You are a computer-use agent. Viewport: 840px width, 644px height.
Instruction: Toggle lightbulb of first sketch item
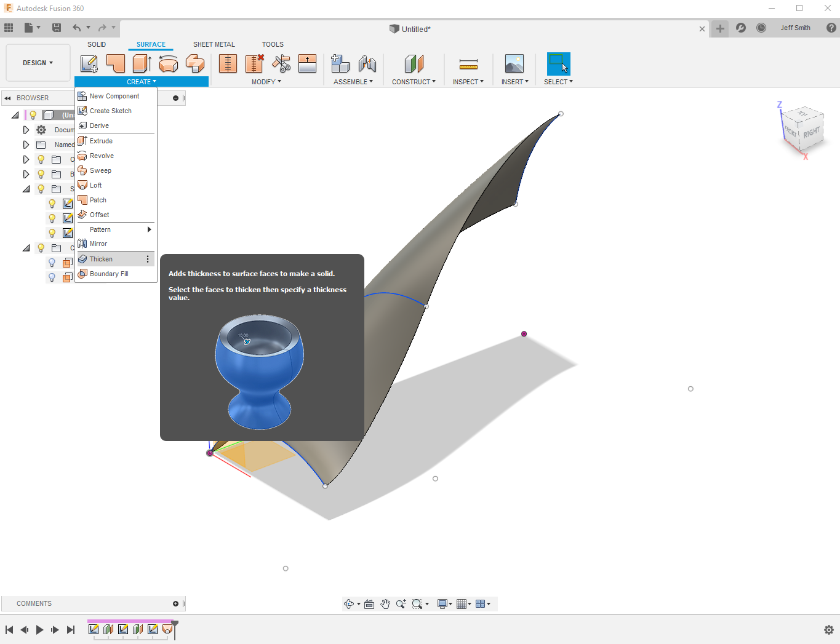click(52, 204)
